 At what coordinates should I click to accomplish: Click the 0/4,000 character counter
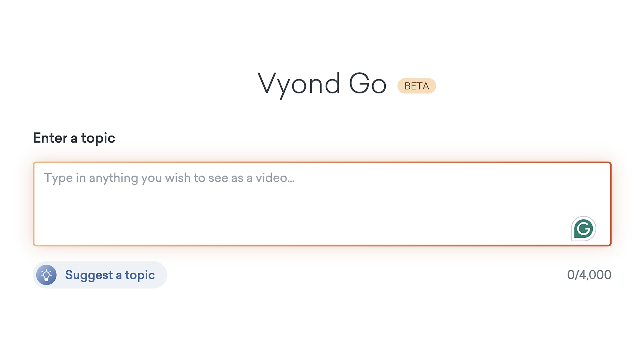click(589, 275)
